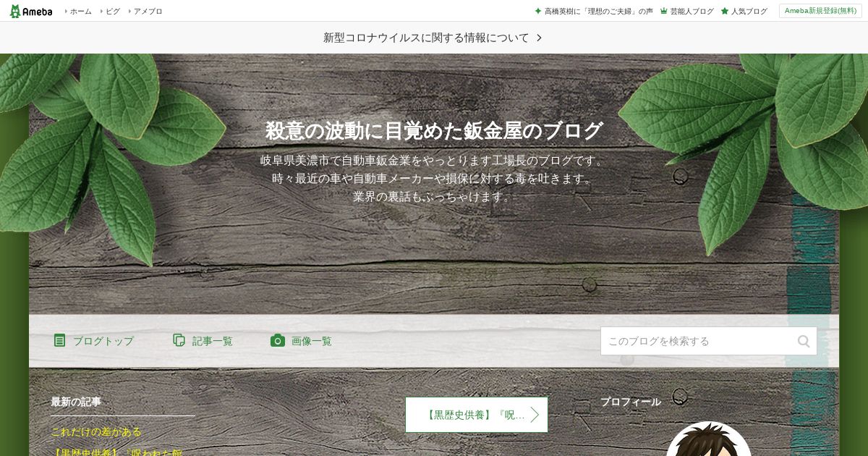
Task: Open 画像一覧 tab
Action: (x=311, y=341)
